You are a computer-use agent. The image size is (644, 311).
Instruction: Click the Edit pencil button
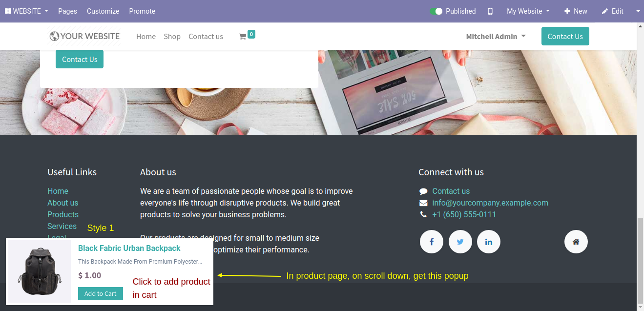tap(613, 11)
